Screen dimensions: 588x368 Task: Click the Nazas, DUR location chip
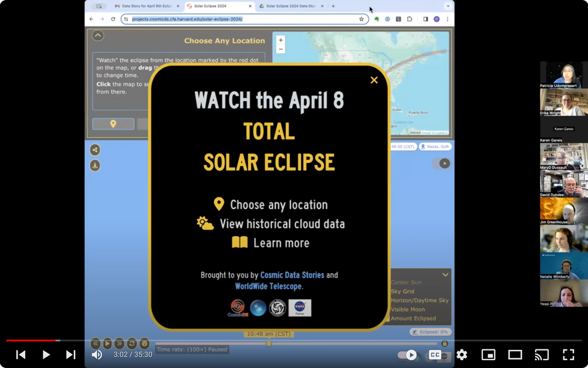(435, 146)
